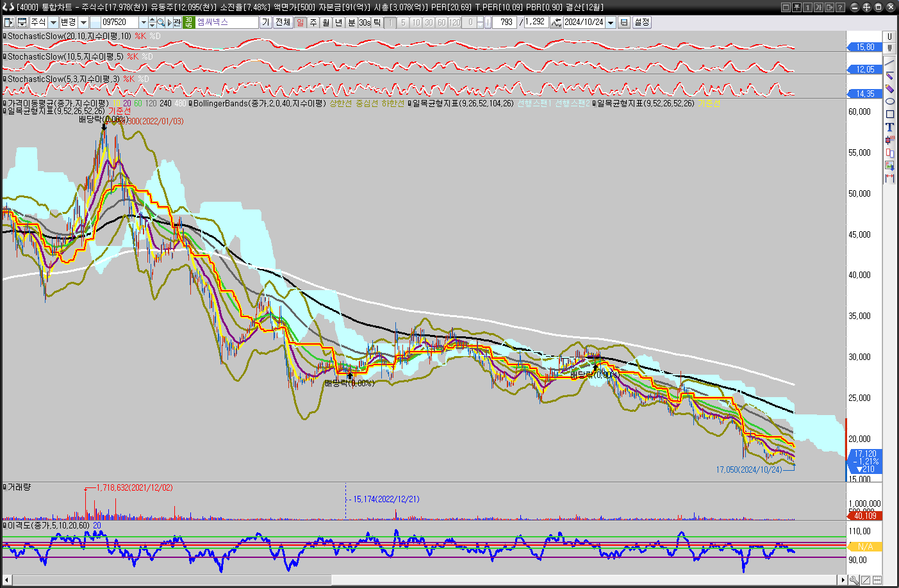Click the 관 watchlist button
This screenshot has height=588, width=899.
[x=177, y=22]
